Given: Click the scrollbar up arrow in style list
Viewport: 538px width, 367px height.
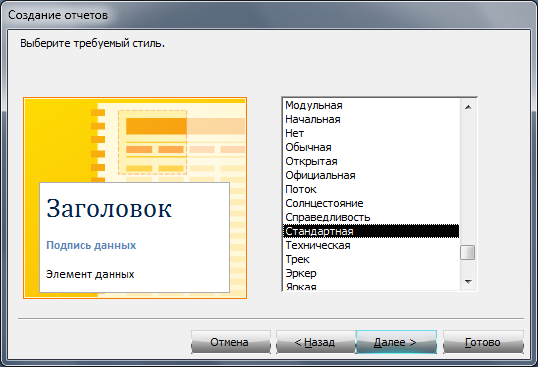Looking at the screenshot, I should tap(468, 107).
